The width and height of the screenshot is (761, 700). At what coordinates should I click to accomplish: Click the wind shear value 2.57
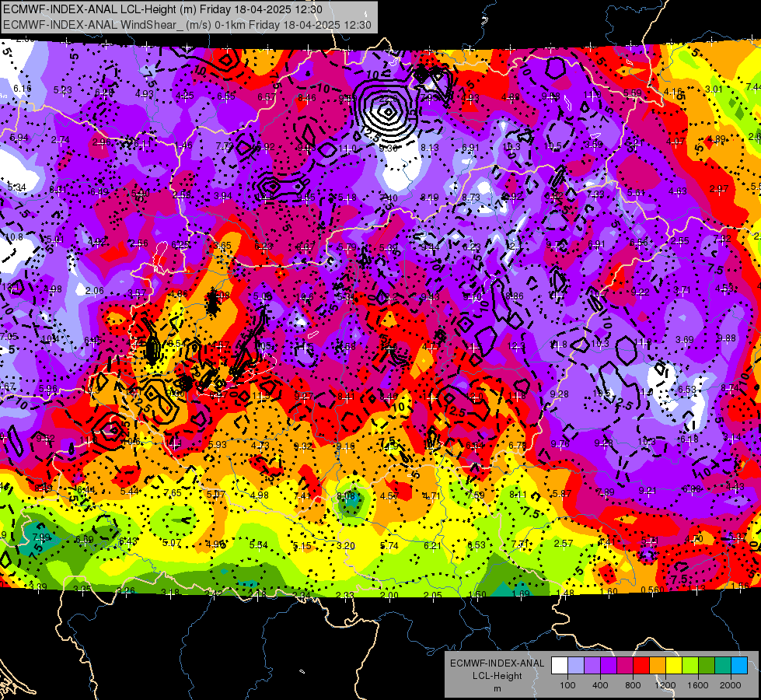(564, 543)
